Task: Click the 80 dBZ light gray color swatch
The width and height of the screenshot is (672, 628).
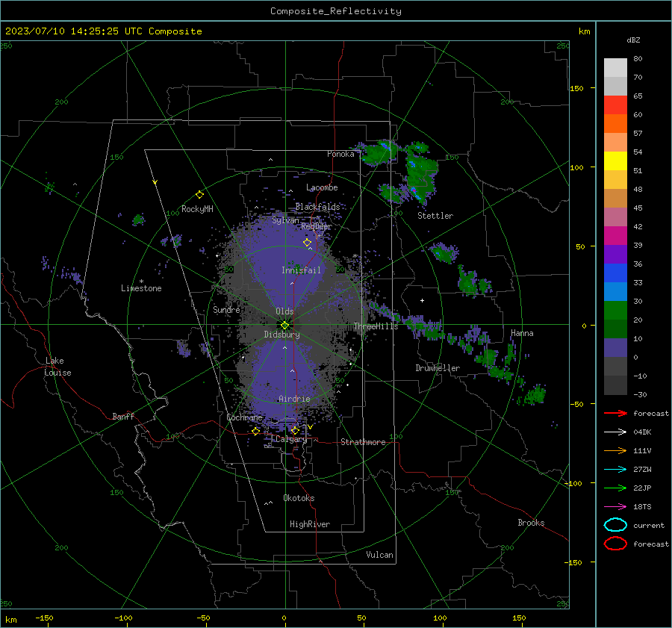Action: click(x=615, y=67)
